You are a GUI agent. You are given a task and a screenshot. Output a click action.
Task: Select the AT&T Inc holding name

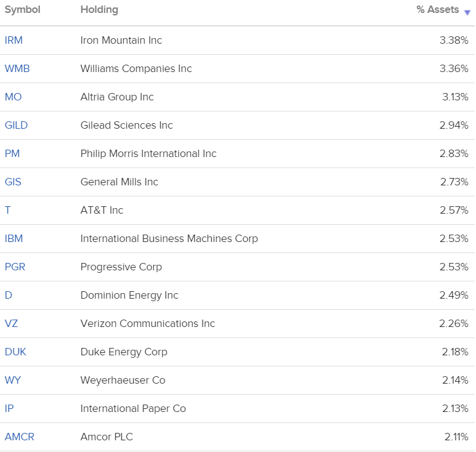(x=102, y=210)
